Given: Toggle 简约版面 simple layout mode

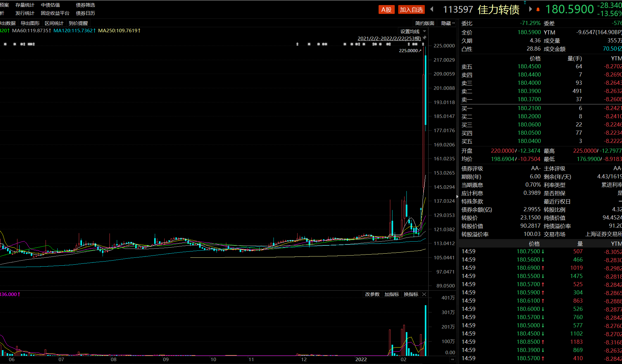Looking at the screenshot, I should [424, 23].
